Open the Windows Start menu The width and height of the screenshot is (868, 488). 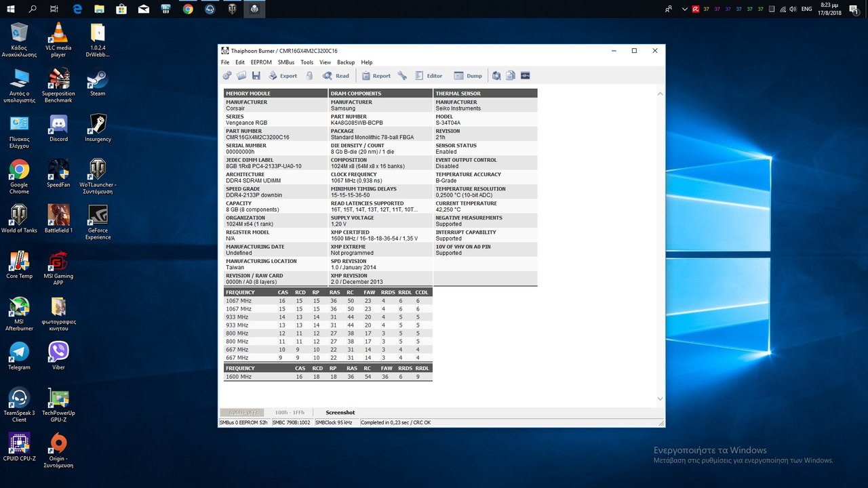(x=11, y=9)
